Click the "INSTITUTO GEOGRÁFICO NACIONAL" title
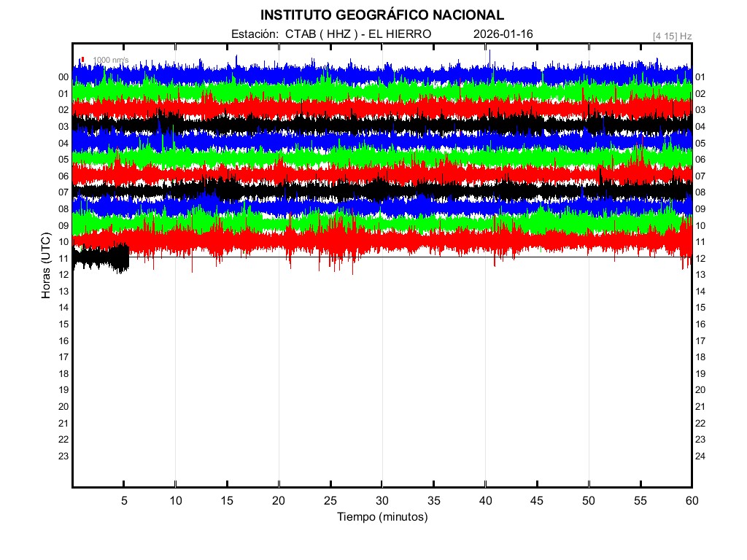This screenshot has width=747, height=560. [382, 15]
